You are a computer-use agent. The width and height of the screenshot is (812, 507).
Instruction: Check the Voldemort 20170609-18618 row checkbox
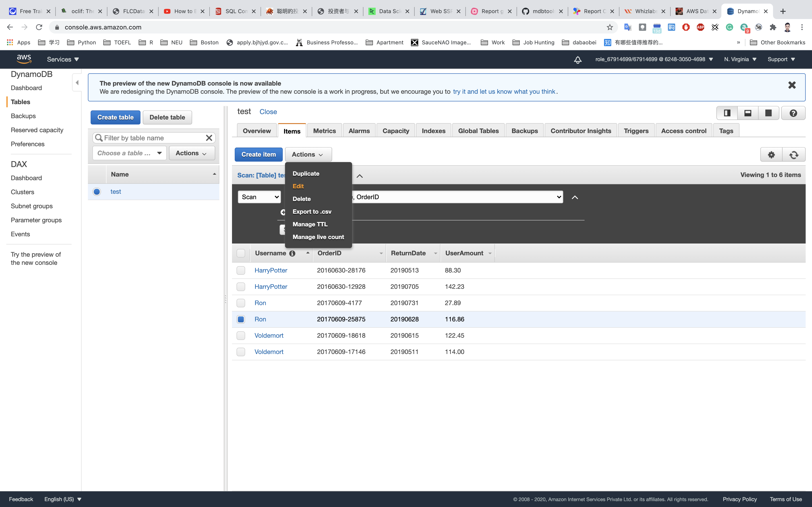241,336
